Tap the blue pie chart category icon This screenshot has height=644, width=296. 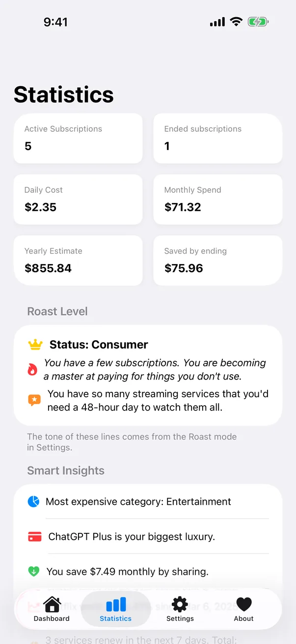(33, 501)
